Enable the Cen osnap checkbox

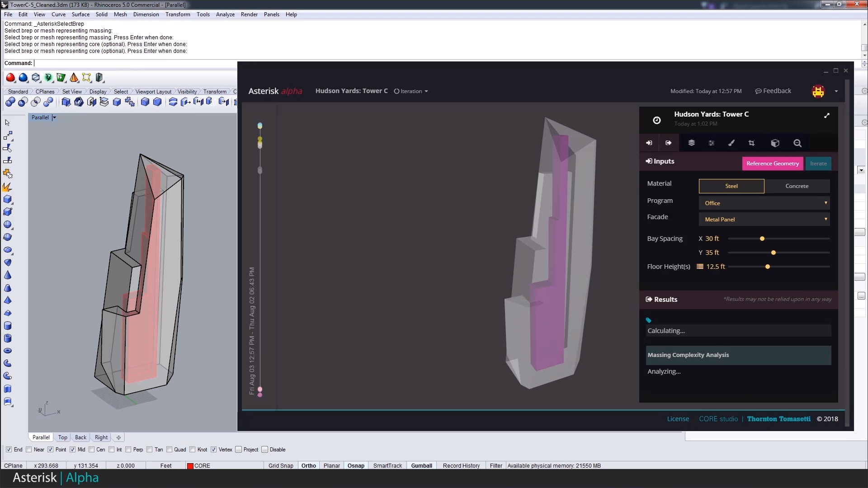(92, 450)
